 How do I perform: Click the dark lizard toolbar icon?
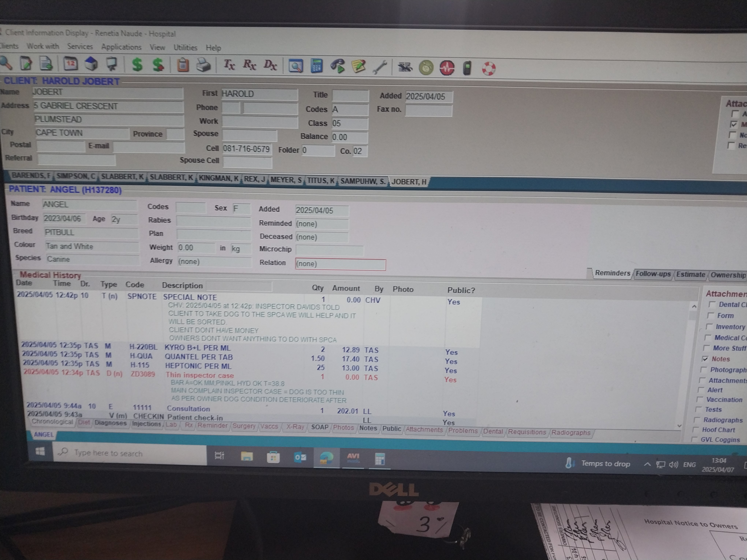405,68
